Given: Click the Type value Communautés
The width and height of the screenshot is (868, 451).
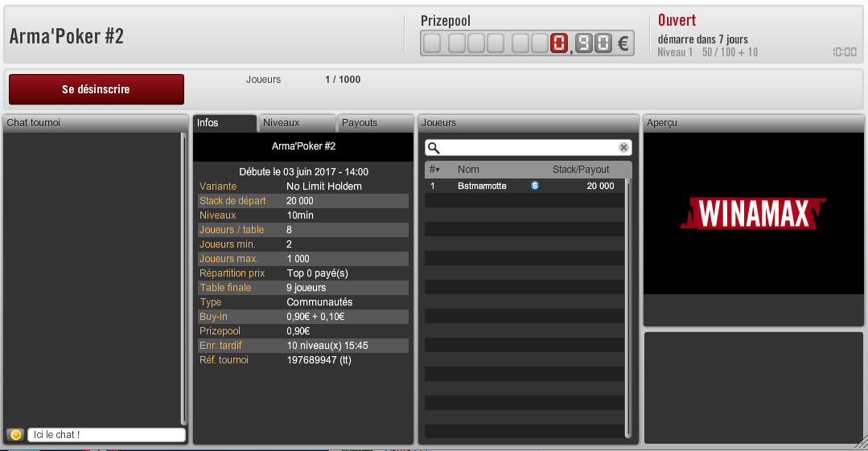Looking at the screenshot, I should 319,302.
